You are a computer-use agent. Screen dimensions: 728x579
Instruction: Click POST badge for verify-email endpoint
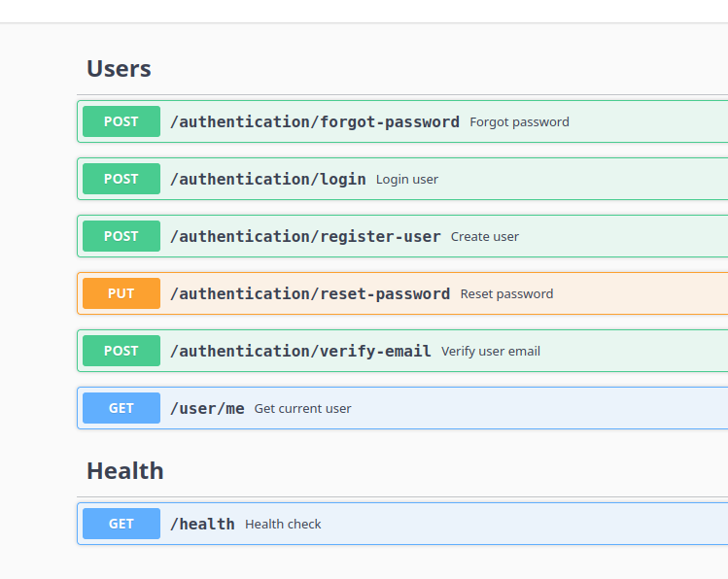coord(121,351)
